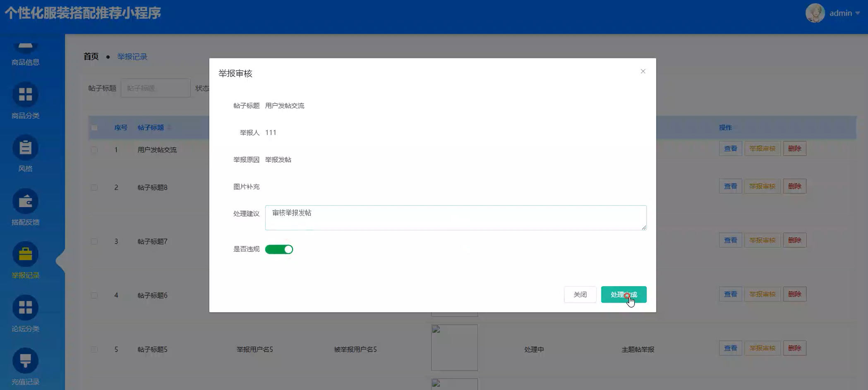Click the 举报发帖 reason text in dialog
The image size is (868, 390).
pyautogui.click(x=278, y=160)
